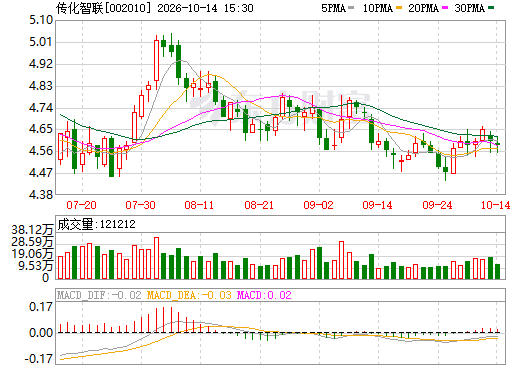Image resolution: width=520 pixels, height=365 pixels.
Task: Click the 5PMA gray legend dash
Action: pyautogui.click(x=351, y=8)
